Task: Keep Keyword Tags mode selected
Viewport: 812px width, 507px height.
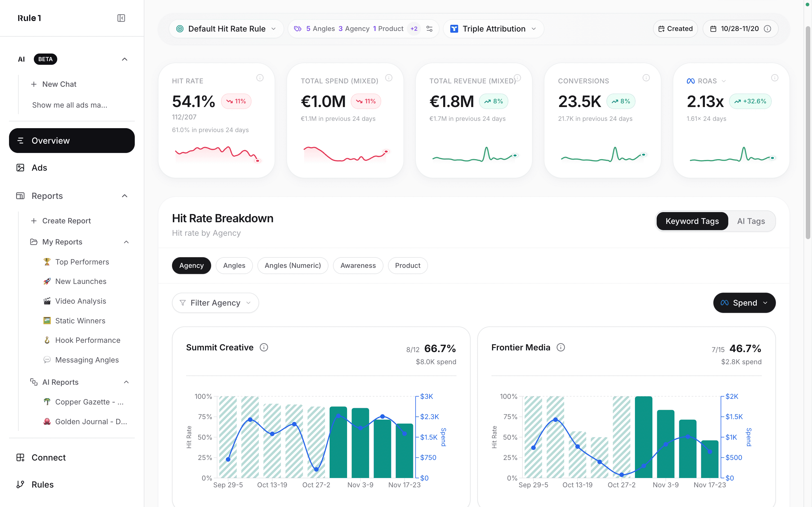Action: (x=692, y=221)
